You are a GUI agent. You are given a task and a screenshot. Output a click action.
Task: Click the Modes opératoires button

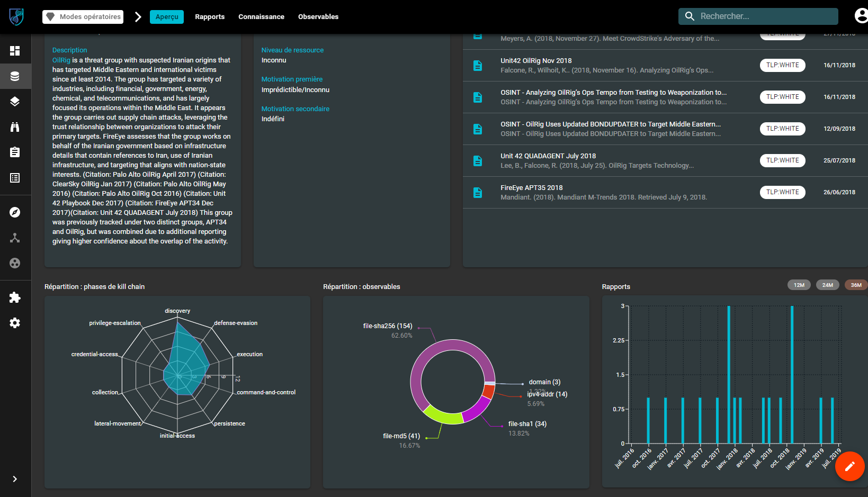coord(83,17)
